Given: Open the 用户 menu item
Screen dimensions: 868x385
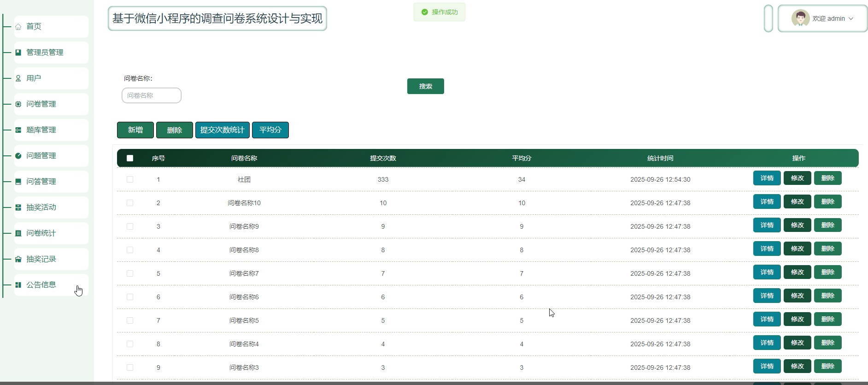Looking at the screenshot, I should tap(51, 78).
